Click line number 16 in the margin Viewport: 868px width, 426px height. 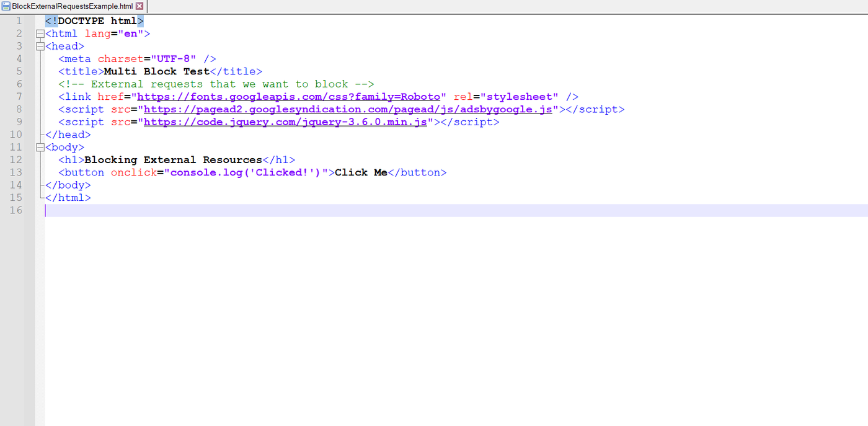tap(15, 211)
